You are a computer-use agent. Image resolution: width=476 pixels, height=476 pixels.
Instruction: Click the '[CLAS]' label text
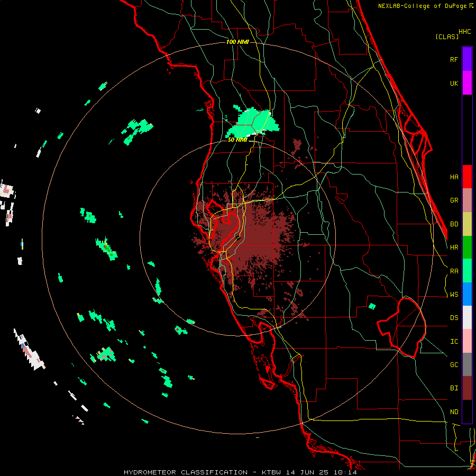coord(447,36)
